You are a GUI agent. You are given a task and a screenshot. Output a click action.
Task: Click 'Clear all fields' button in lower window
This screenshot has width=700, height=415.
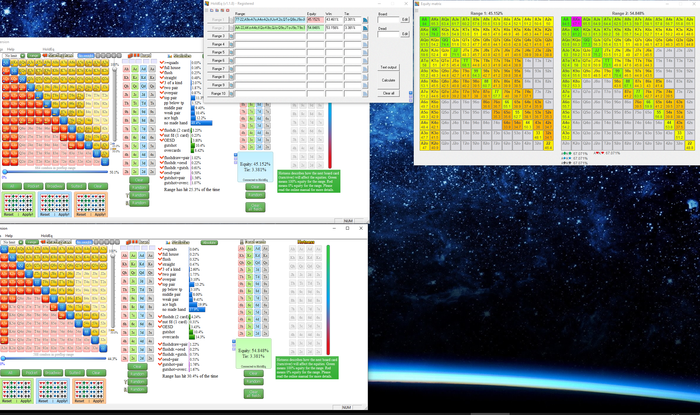(x=254, y=393)
